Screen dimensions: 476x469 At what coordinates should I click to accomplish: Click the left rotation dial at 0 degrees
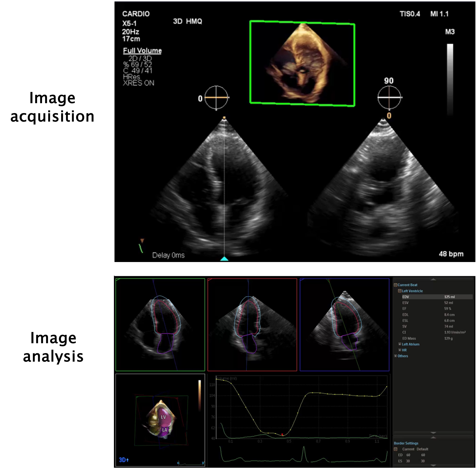pyautogui.click(x=216, y=98)
